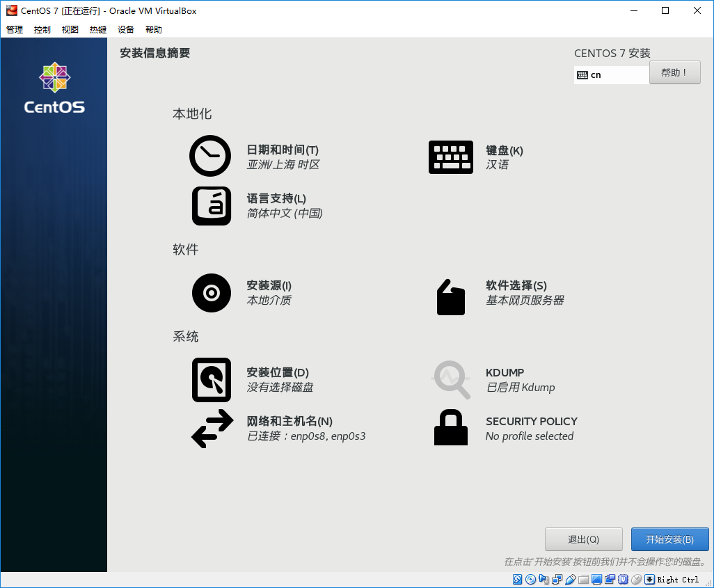714x588 pixels.
Task: Click VirtualBox hard disk status icon
Action: click(x=517, y=580)
